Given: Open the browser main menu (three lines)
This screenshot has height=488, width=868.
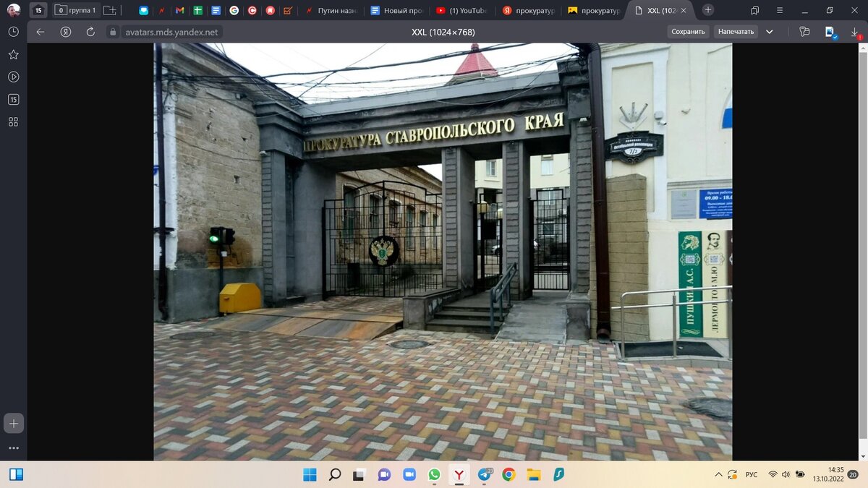Looking at the screenshot, I should [x=780, y=10].
